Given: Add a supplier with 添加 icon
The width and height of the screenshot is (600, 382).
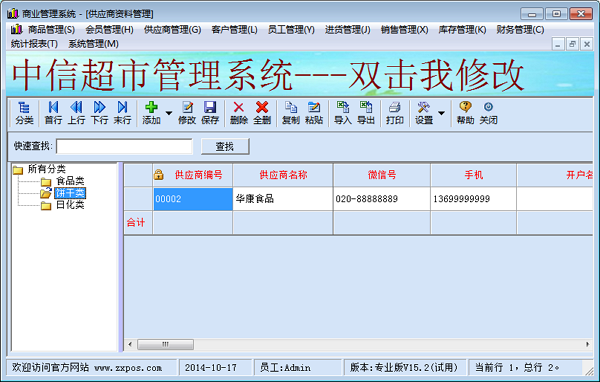Looking at the screenshot, I should coord(152,113).
